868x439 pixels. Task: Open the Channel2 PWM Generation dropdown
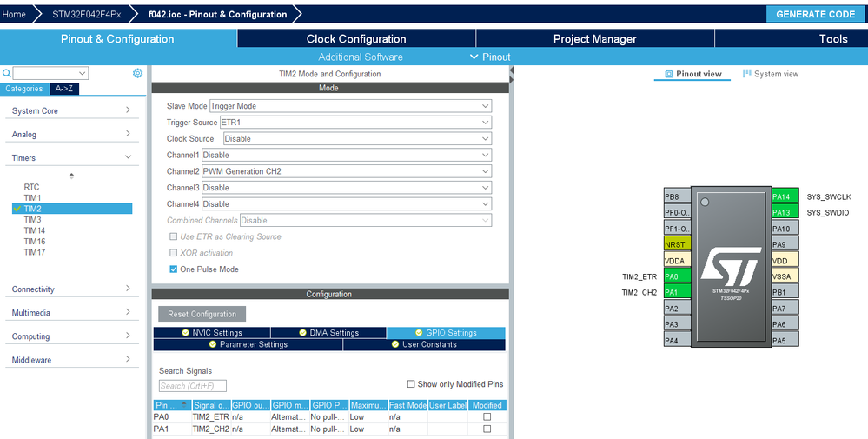coord(347,171)
